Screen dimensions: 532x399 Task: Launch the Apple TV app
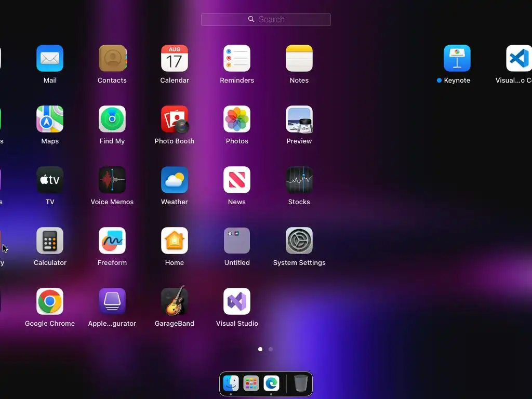(50, 179)
